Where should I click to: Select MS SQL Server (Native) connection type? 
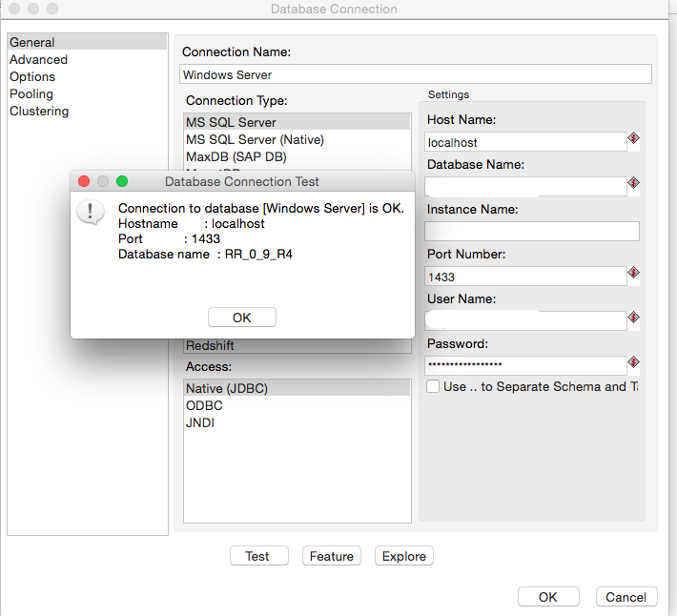point(297,139)
